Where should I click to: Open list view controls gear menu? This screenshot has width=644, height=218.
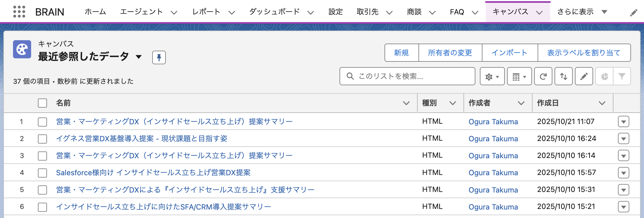(492, 76)
